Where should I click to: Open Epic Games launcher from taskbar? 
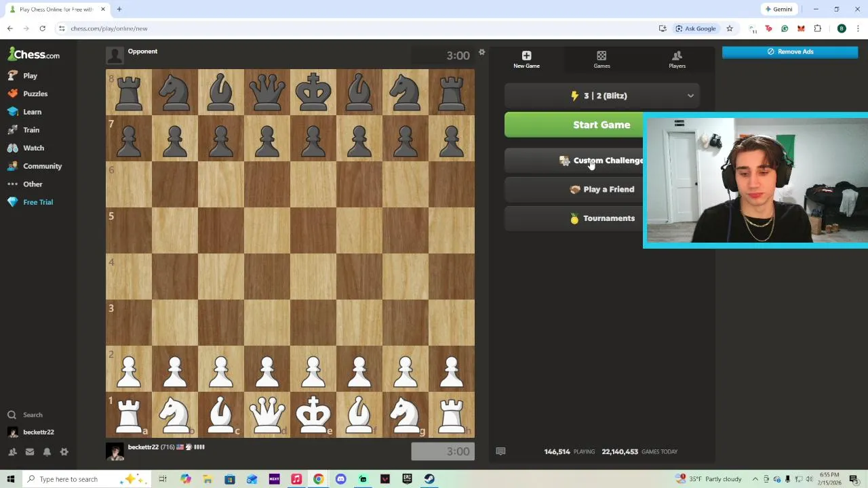click(407, 479)
